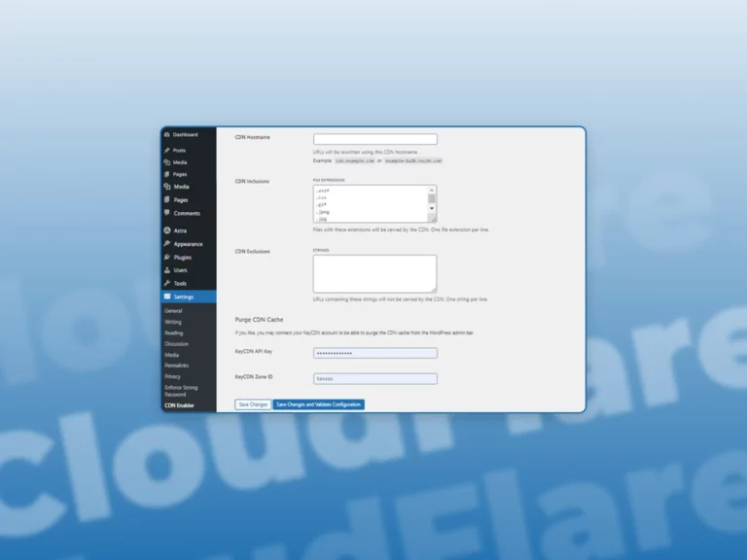This screenshot has height=560, width=747.
Task: Click the "CDN Hostname" label
Action: click(253, 137)
